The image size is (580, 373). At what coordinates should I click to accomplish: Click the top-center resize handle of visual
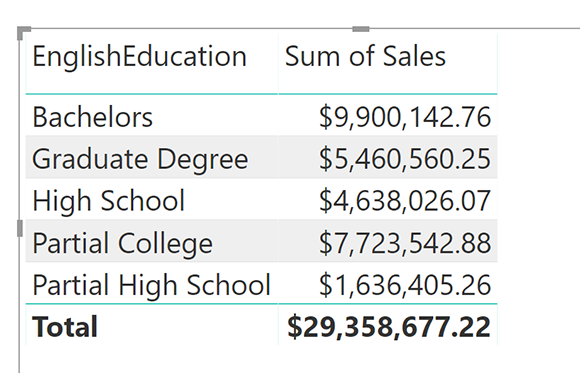coord(361,29)
